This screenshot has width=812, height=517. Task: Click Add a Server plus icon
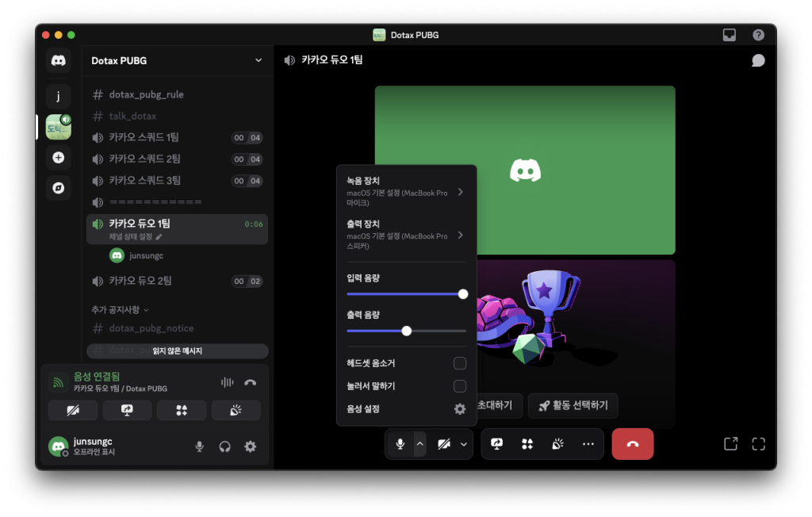58,158
